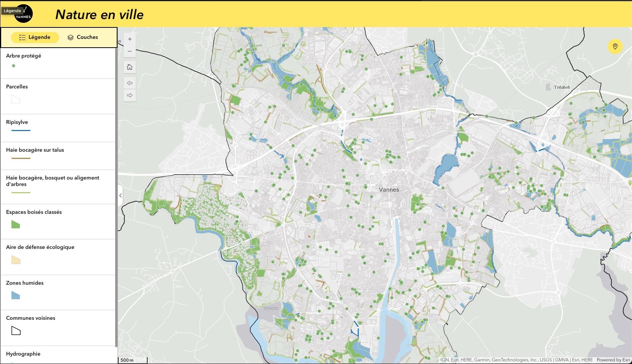Click the Arbre protégé green dot symbol
This screenshot has height=364, width=632.
pos(14,66)
